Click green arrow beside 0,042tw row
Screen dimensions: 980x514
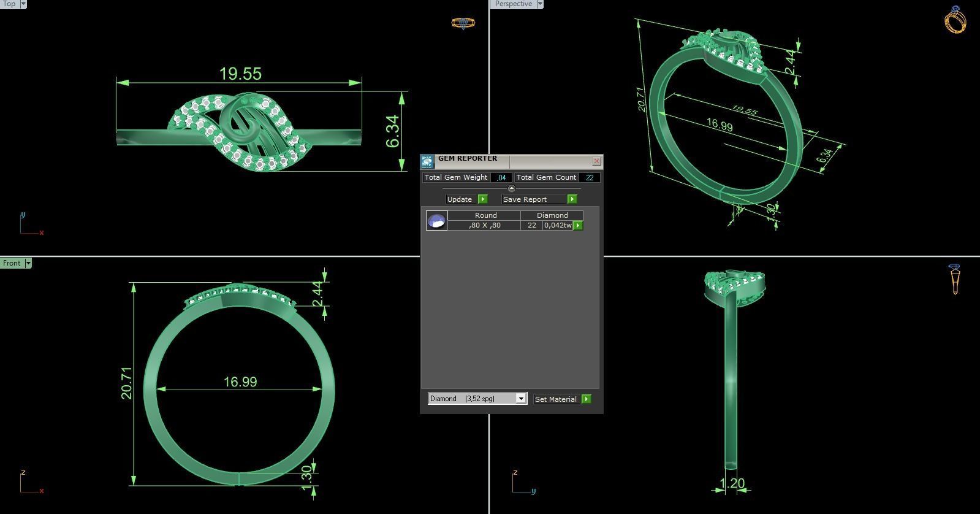pos(578,226)
